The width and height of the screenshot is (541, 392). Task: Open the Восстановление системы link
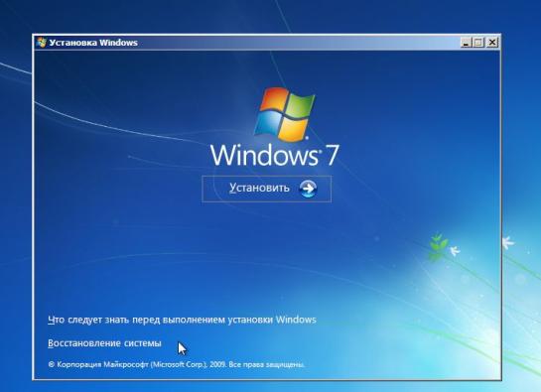(104, 343)
